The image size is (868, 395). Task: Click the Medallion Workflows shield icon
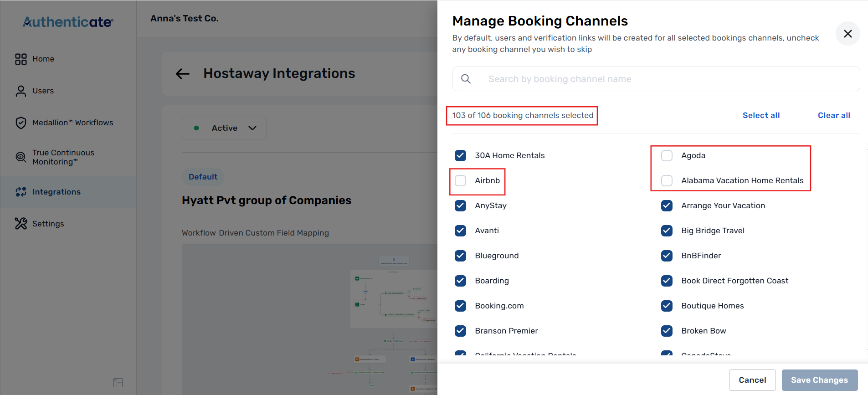click(21, 123)
